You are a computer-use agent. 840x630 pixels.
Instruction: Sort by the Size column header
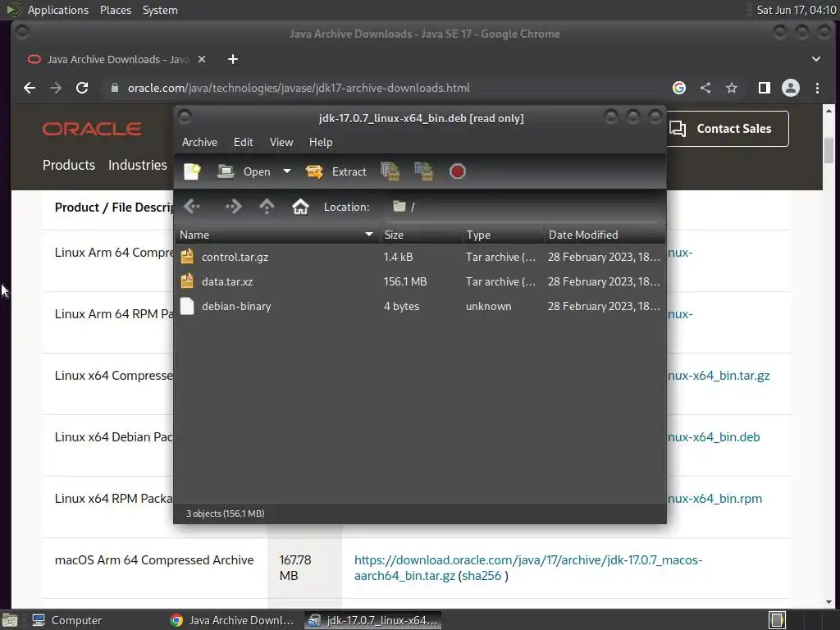[x=421, y=235]
